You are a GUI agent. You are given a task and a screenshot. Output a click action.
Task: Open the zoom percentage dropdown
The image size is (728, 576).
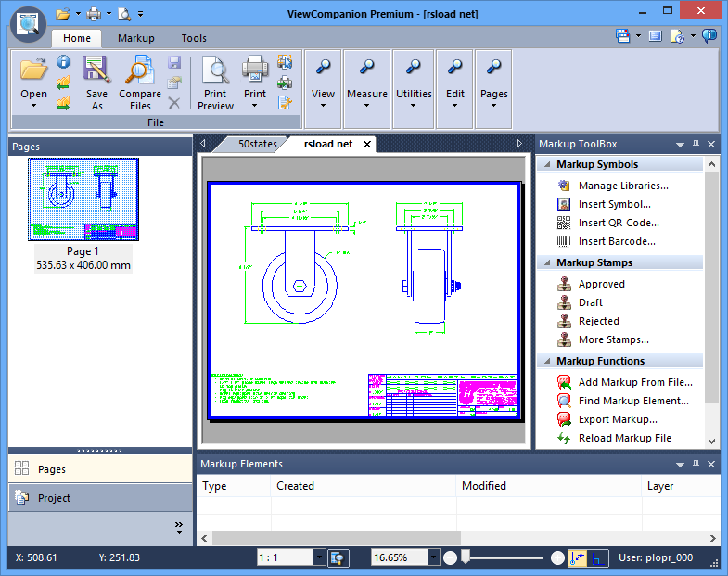click(432, 557)
